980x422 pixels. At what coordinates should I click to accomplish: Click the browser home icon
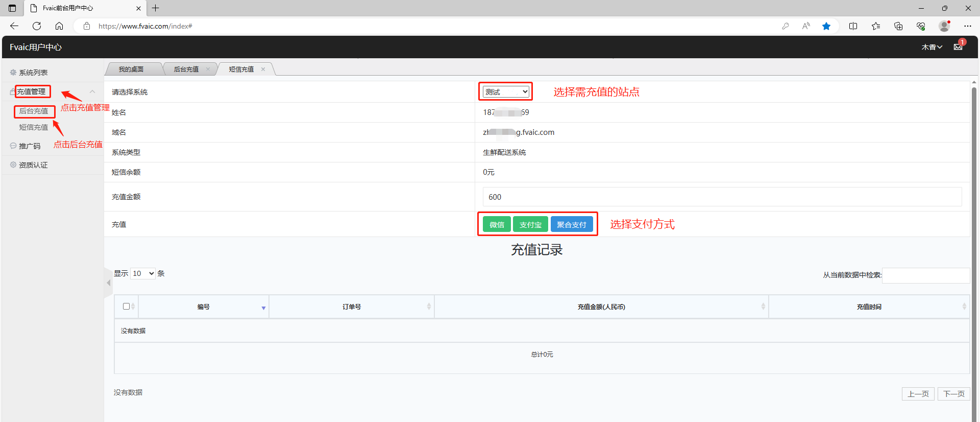(x=59, y=26)
